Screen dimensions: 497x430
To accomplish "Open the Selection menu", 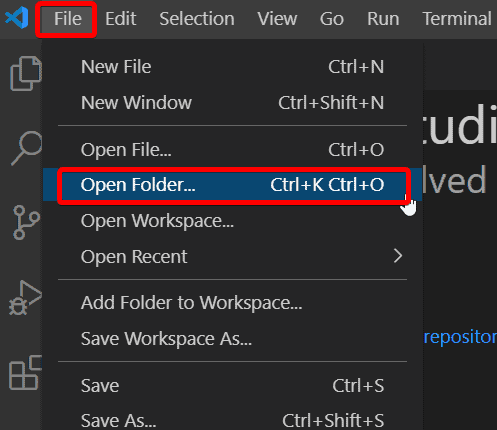I will (197, 19).
